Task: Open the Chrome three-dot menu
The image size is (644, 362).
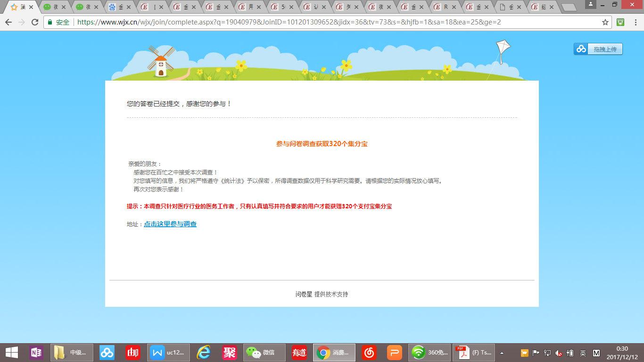Action: click(x=635, y=22)
